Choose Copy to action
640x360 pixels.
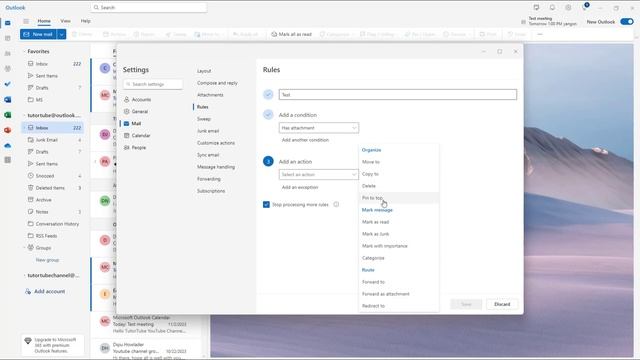398,174
